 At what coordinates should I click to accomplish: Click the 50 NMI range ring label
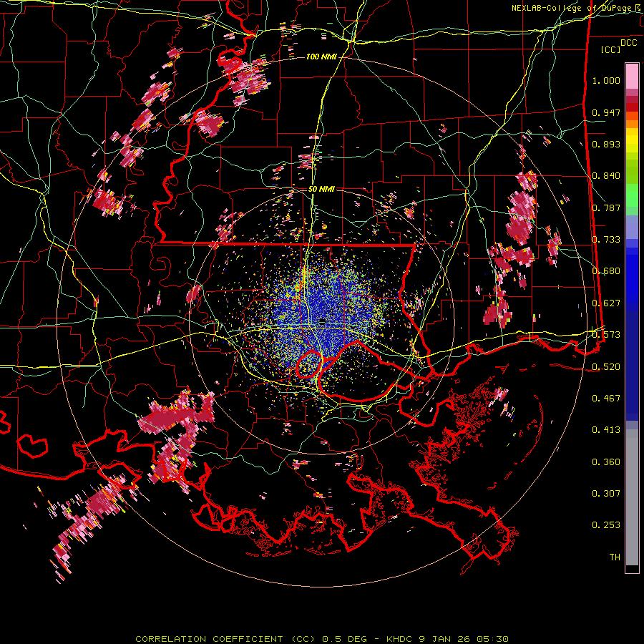coord(321,190)
